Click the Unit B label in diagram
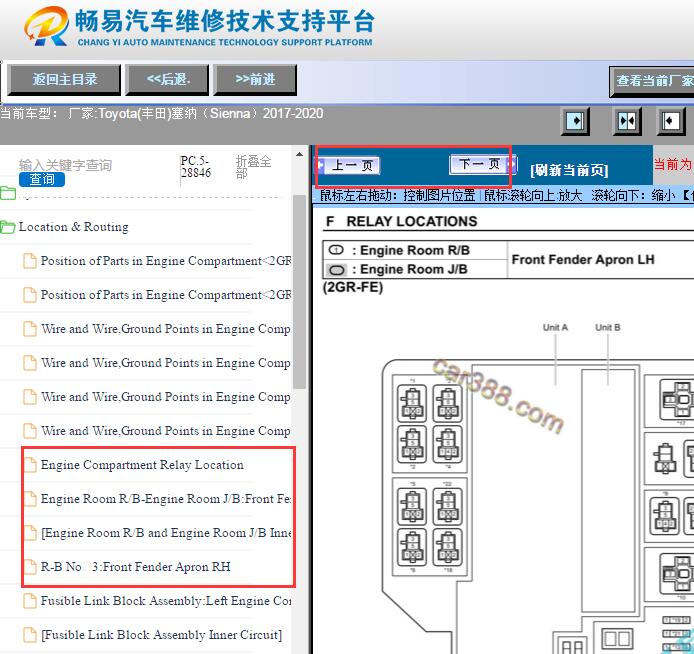Viewport: 694px width, 654px height. point(608,327)
